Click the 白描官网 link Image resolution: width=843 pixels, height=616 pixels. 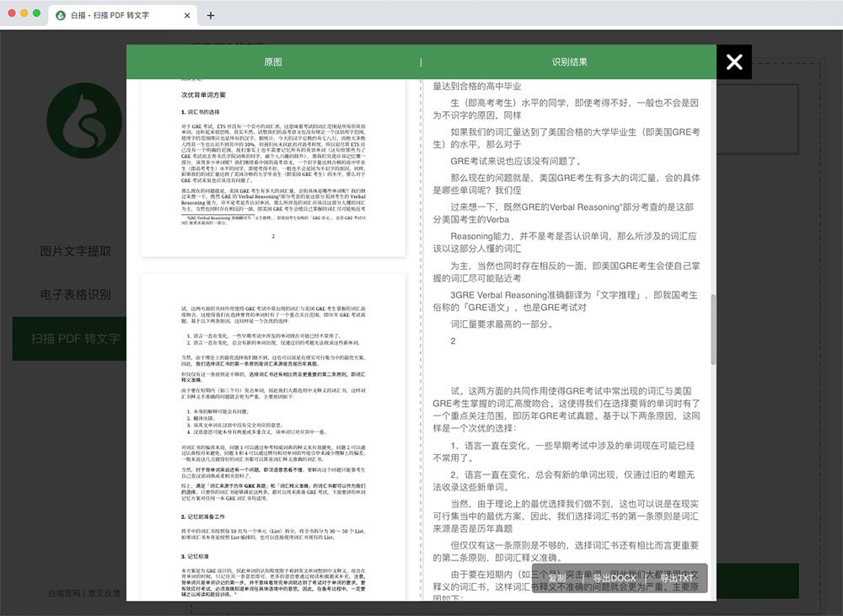(x=64, y=593)
